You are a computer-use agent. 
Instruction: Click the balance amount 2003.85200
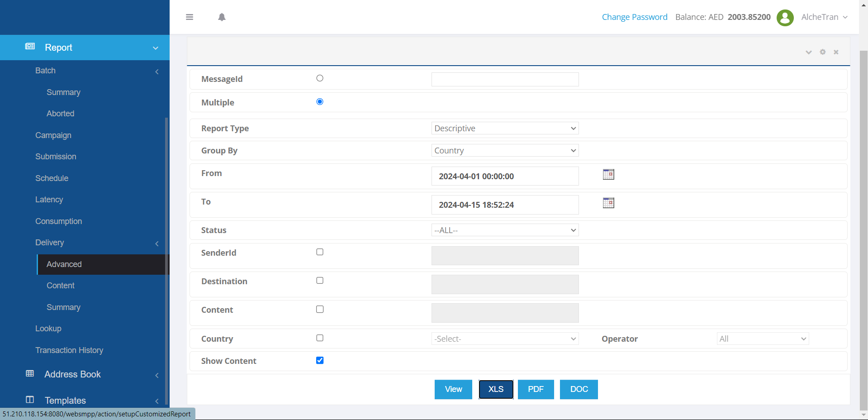click(x=749, y=17)
